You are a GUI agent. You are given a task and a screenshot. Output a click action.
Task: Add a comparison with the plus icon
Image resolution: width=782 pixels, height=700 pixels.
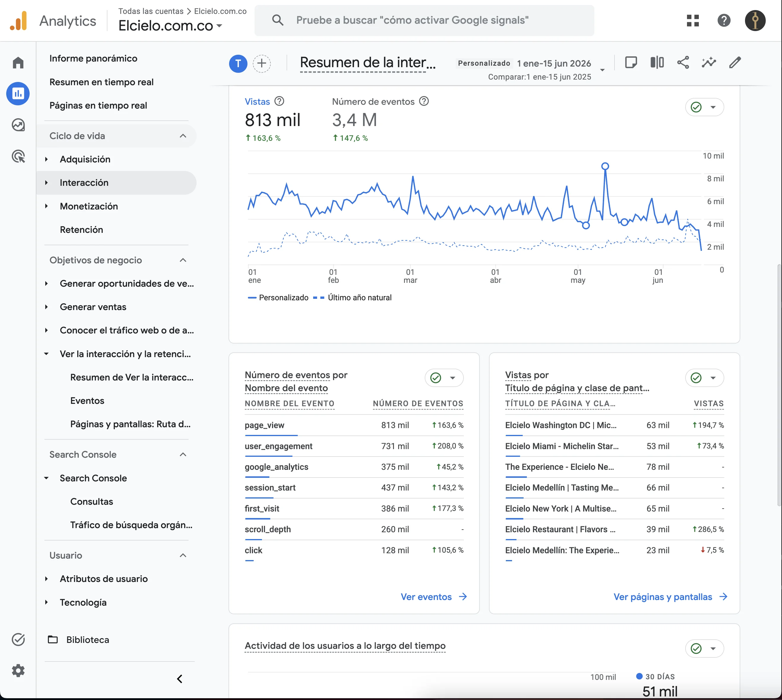point(262,63)
